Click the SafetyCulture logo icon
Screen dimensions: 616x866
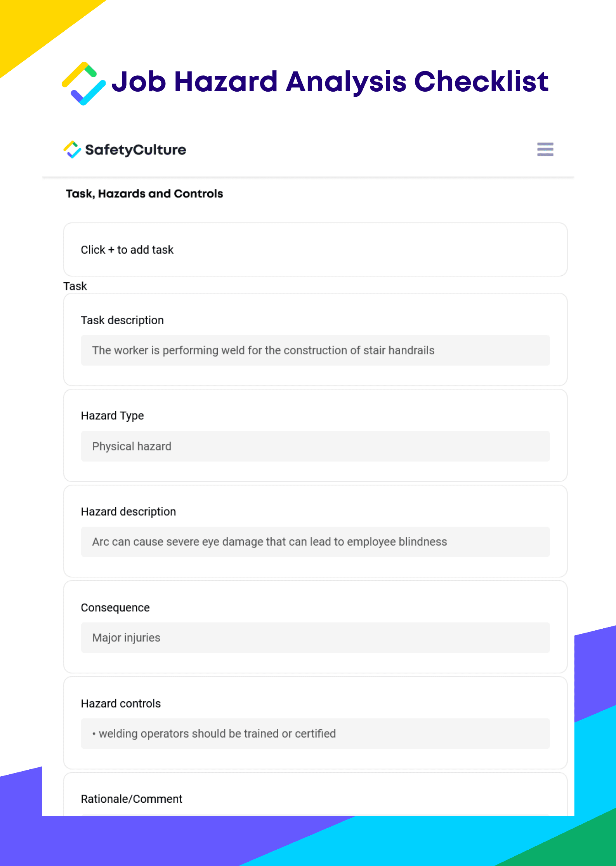(x=72, y=150)
